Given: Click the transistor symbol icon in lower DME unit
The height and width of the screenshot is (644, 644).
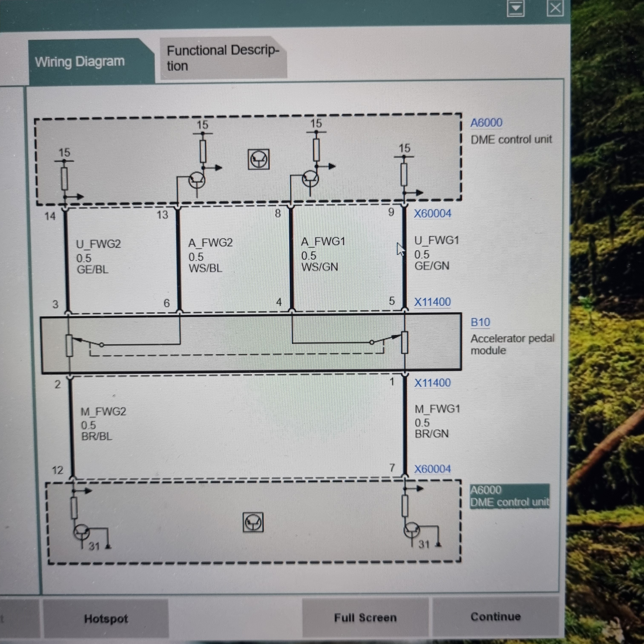Looking at the screenshot, I should (253, 522).
